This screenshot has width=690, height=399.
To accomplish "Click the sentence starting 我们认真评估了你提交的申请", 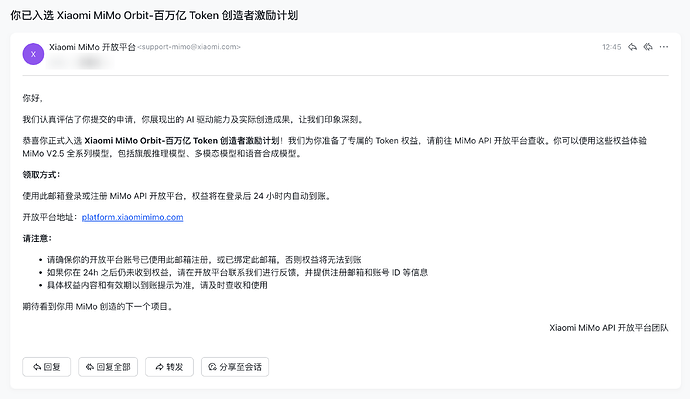I will tap(194, 120).
